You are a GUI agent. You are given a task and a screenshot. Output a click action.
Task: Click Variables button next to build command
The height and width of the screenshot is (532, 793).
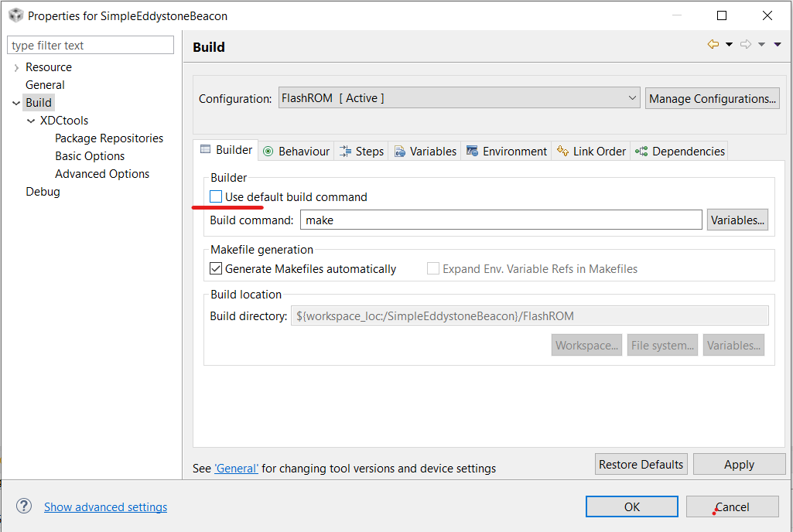click(737, 220)
